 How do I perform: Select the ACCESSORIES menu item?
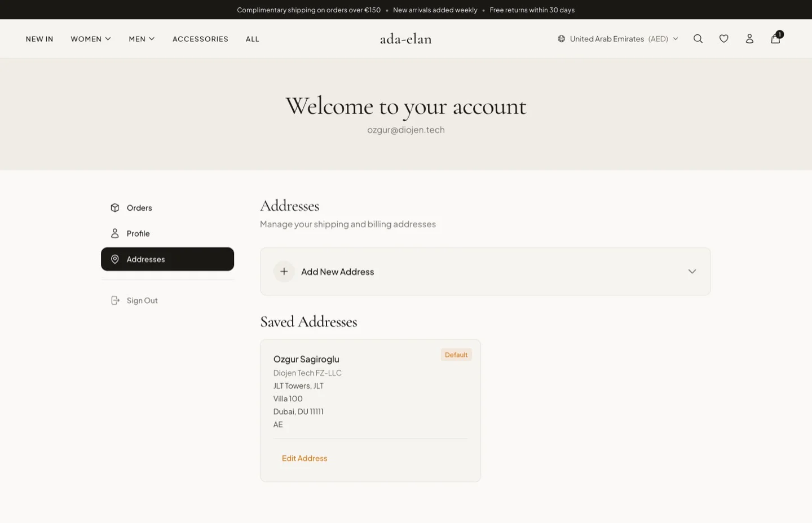pos(200,38)
